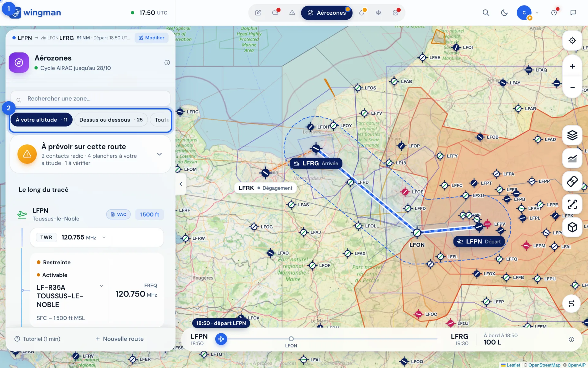Open the checklist checkmark tab
The height and width of the screenshot is (368, 588).
point(396,13)
